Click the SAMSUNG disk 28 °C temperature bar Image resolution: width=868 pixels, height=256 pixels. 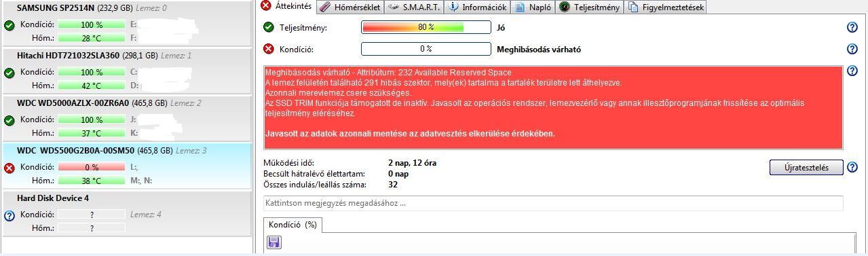pyautogui.click(x=92, y=38)
